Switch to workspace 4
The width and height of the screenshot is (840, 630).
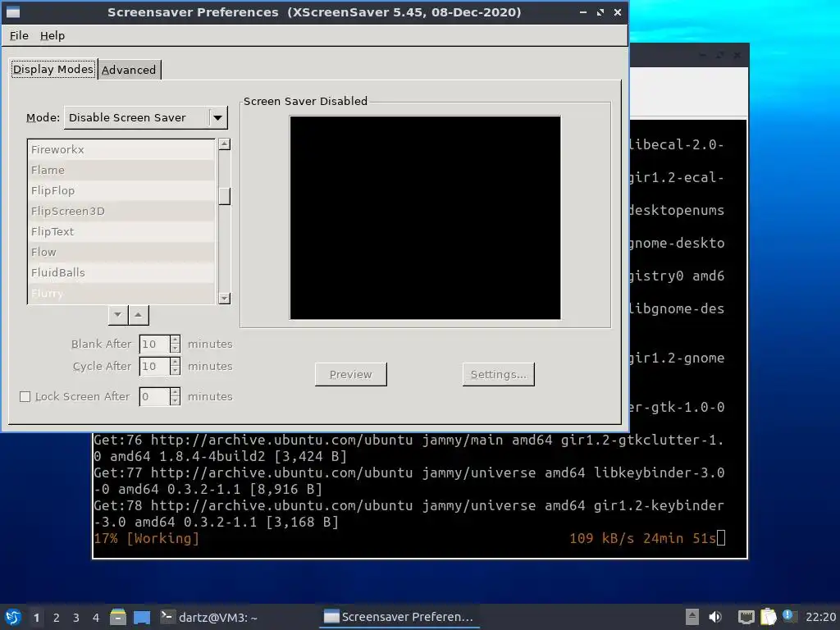[x=96, y=618]
